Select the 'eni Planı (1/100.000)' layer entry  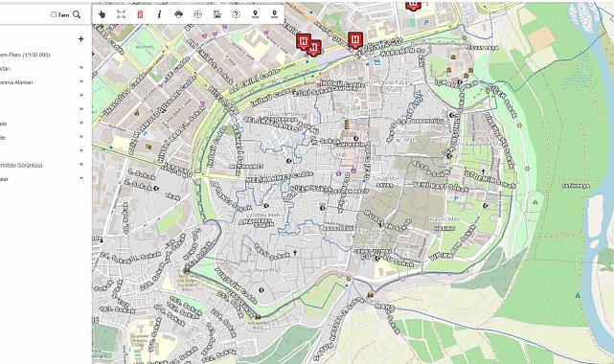click(x=25, y=55)
